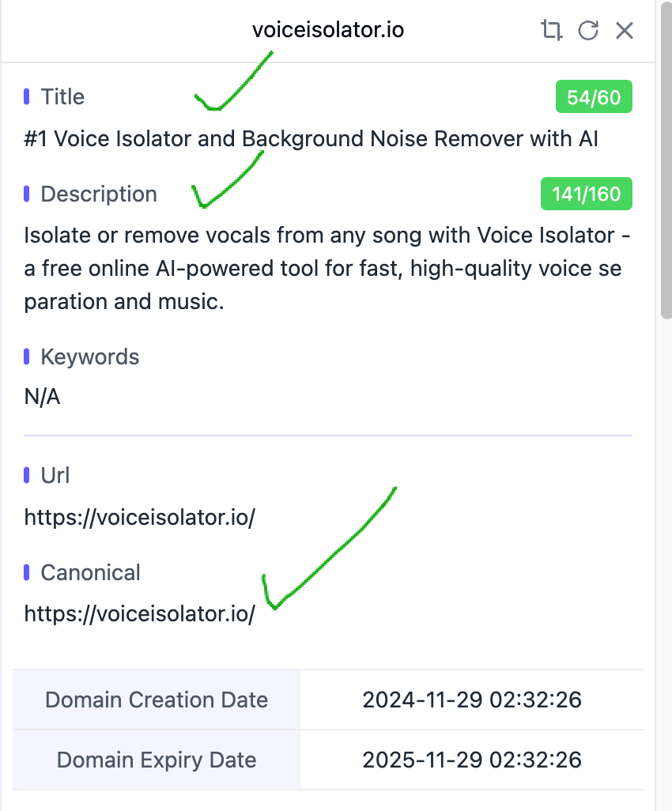Click the vertical scrollbar thumb
This screenshot has width=672, height=811.
point(666,158)
